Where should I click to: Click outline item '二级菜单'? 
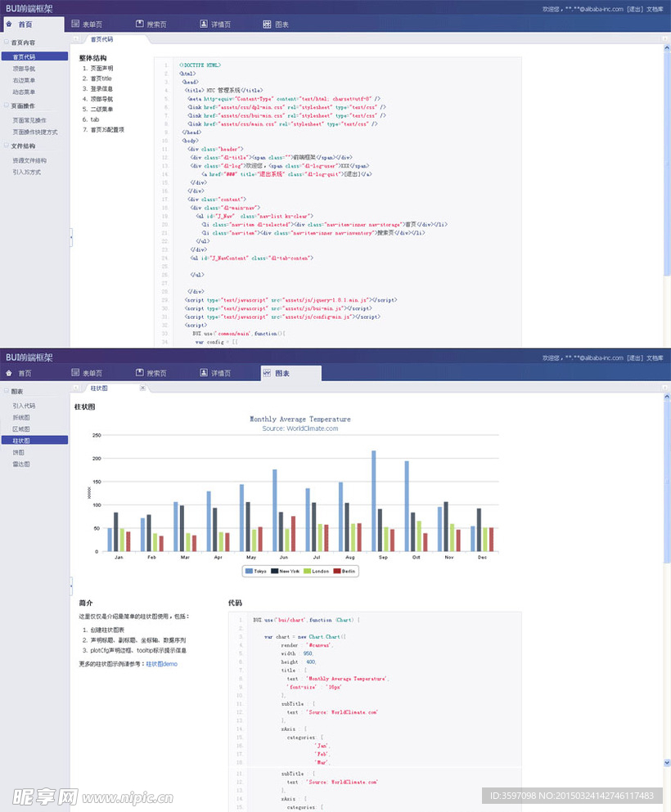coord(101,110)
